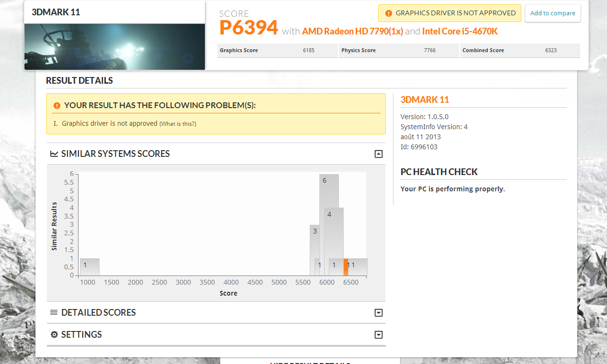Click the orange 3DMARK 11 sidebar heading
Screen dimensions: 607x364
(x=425, y=99)
